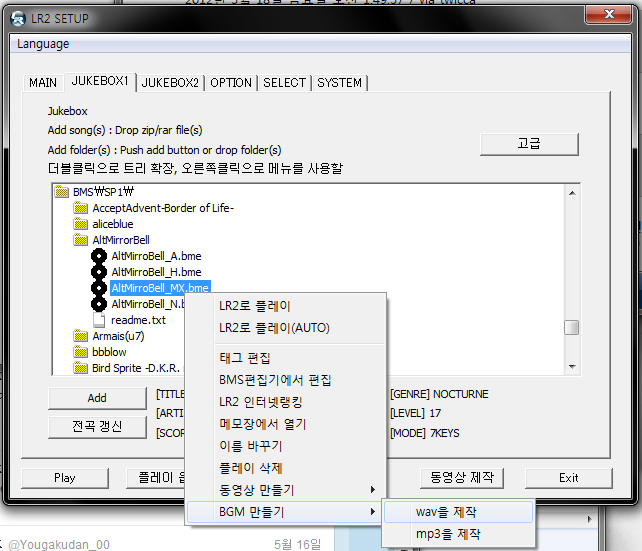Click the disc icon beside AltMirroBell_MX.bme
The width and height of the screenshot is (642, 551).
click(x=99, y=288)
